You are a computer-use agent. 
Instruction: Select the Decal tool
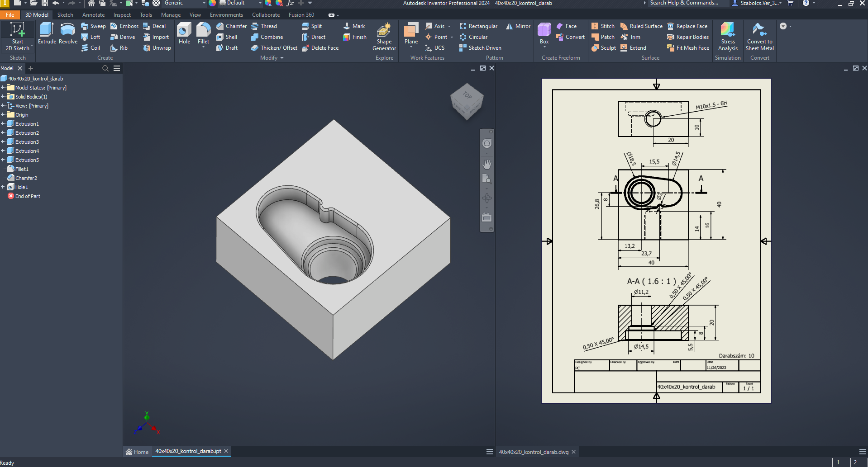click(154, 26)
